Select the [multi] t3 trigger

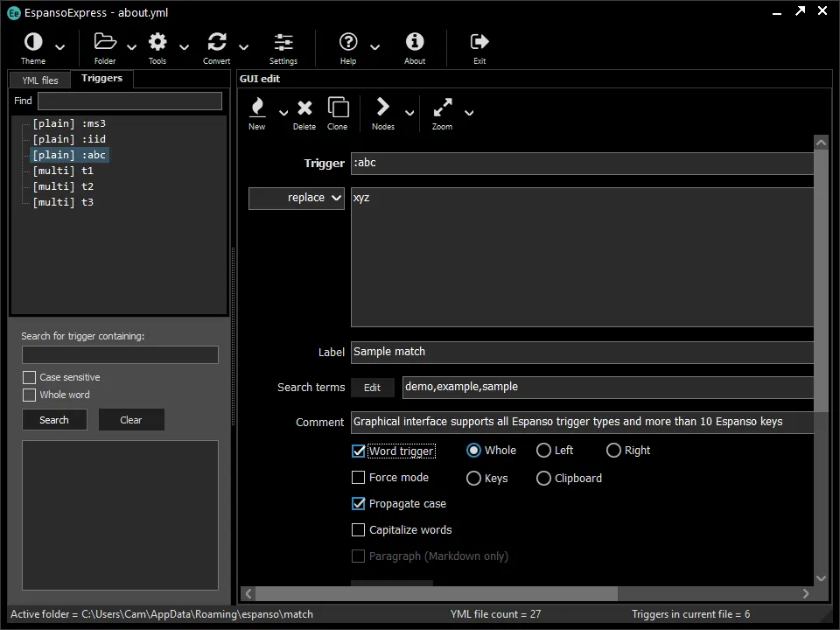[x=63, y=202]
